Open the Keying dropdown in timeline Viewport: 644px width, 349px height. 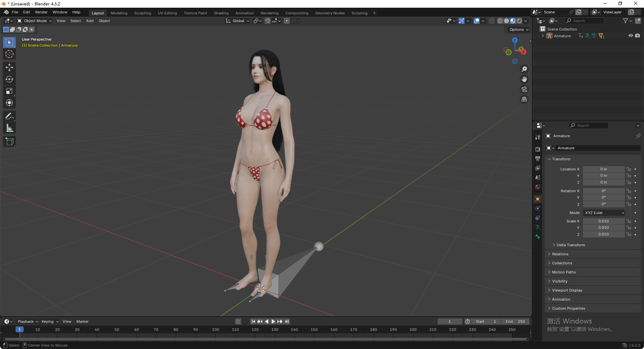(50, 321)
